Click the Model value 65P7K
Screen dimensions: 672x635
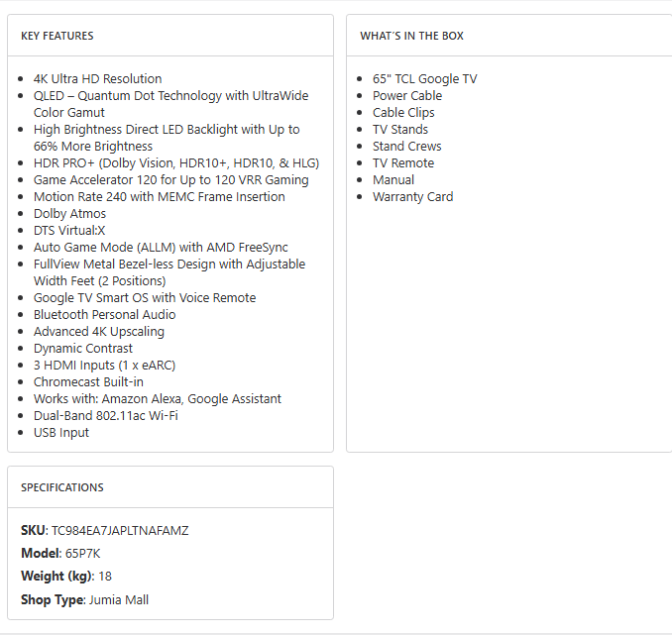(84, 553)
